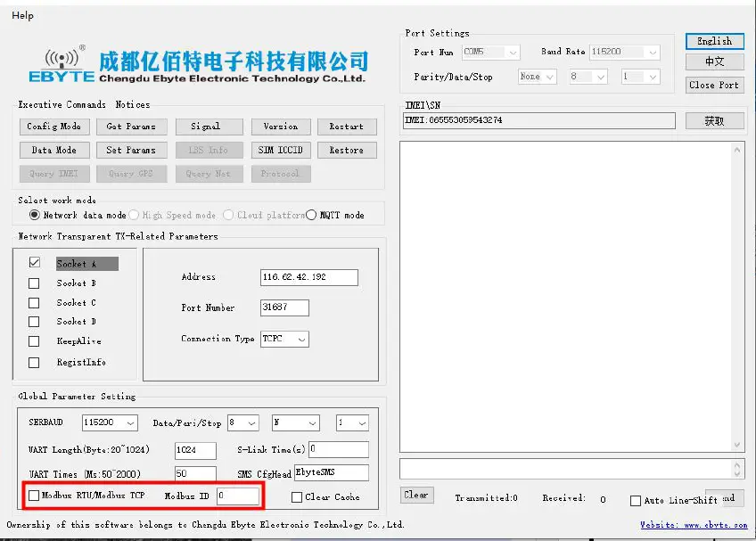Screen dimensions: 756x541
Task: Click the SIM ICCID button
Action: [x=281, y=150]
